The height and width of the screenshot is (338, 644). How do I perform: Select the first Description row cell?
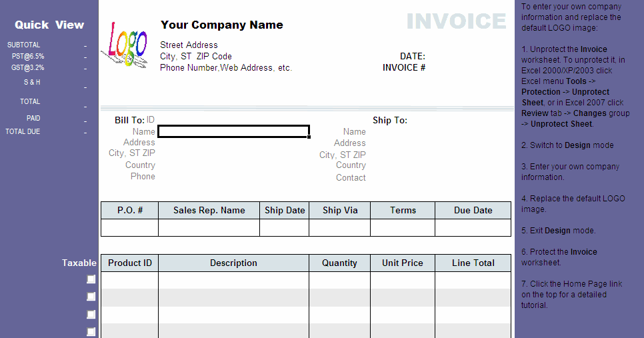pyautogui.click(x=234, y=280)
